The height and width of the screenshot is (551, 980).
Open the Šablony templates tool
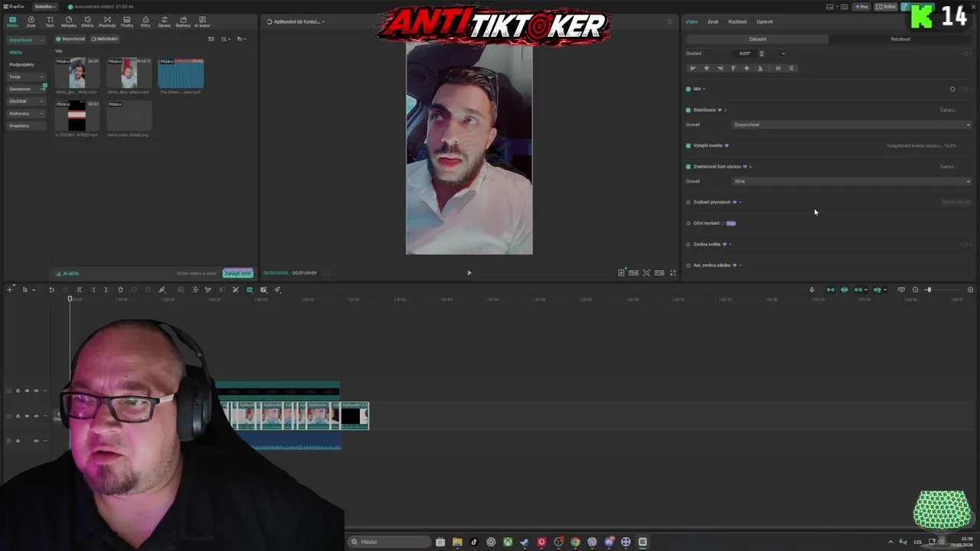point(183,21)
